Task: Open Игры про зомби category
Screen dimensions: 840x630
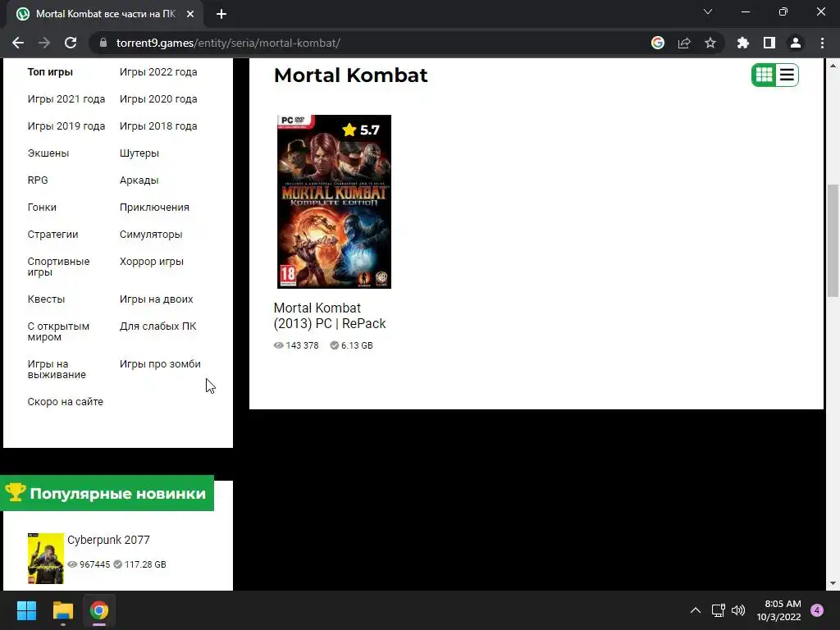Action: (160, 363)
